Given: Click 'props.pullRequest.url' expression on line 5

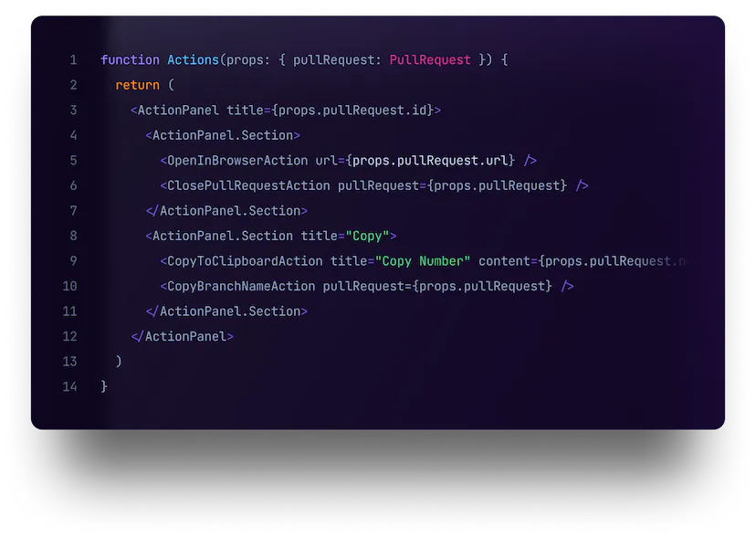Looking at the screenshot, I should tap(430, 161).
